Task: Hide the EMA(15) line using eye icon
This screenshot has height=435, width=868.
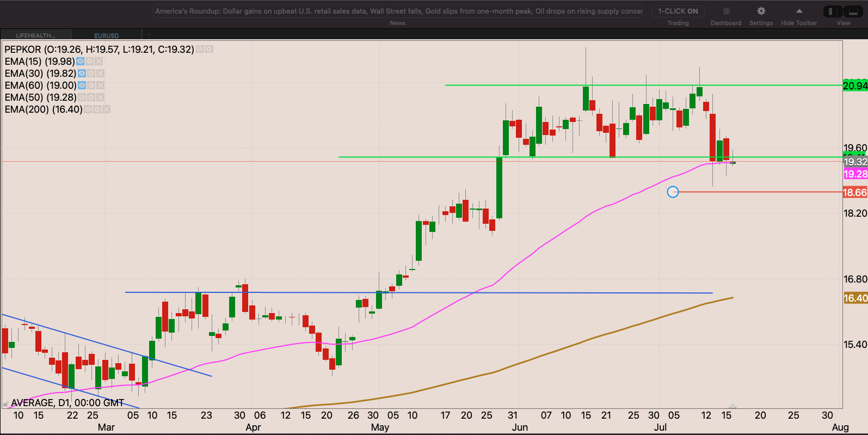Action: [x=81, y=62]
